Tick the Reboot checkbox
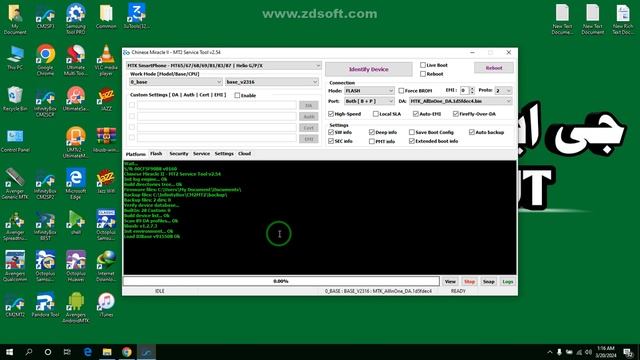The width and height of the screenshot is (640, 360). pos(423,74)
